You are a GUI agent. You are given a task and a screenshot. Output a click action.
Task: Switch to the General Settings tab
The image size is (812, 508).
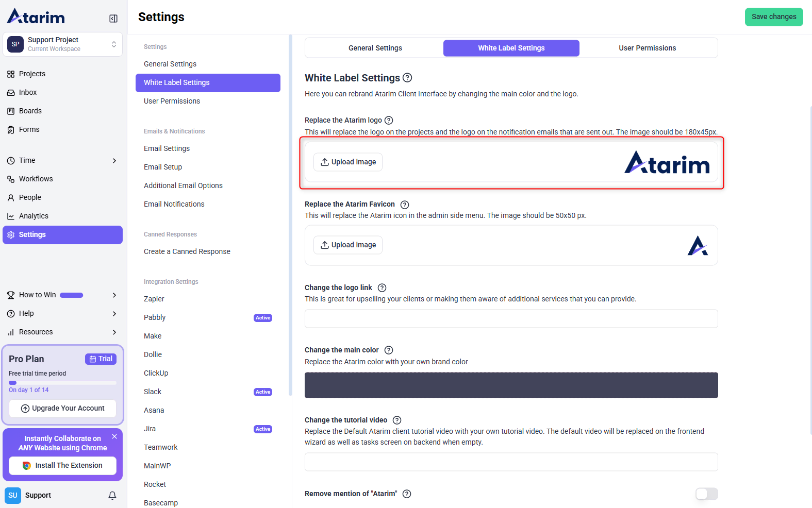click(375, 48)
